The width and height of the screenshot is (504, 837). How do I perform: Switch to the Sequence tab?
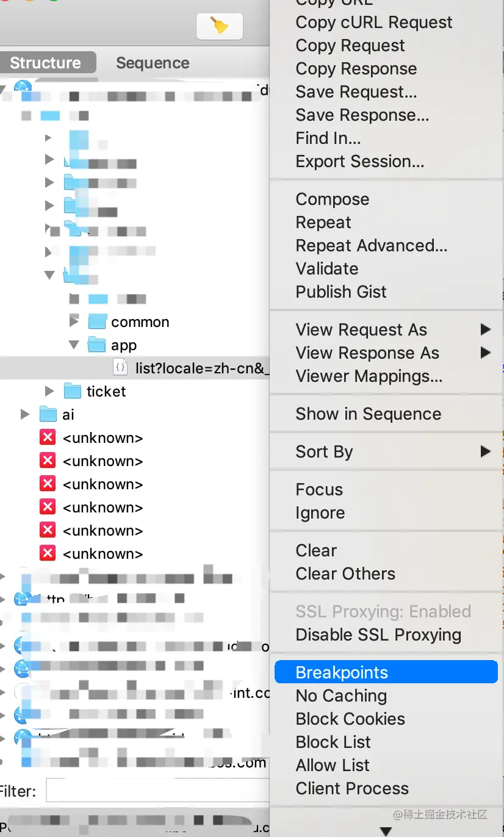(x=153, y=63)
